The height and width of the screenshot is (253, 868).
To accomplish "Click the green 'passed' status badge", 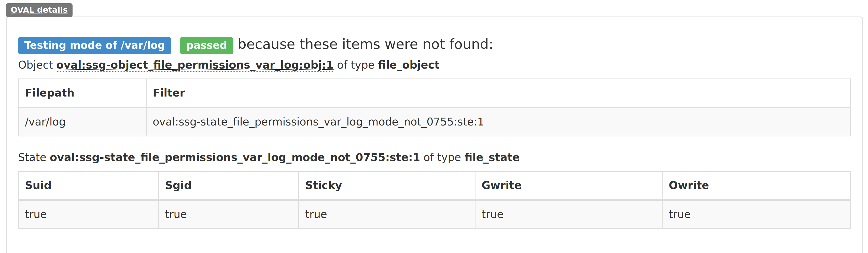I will pos(206,45).
